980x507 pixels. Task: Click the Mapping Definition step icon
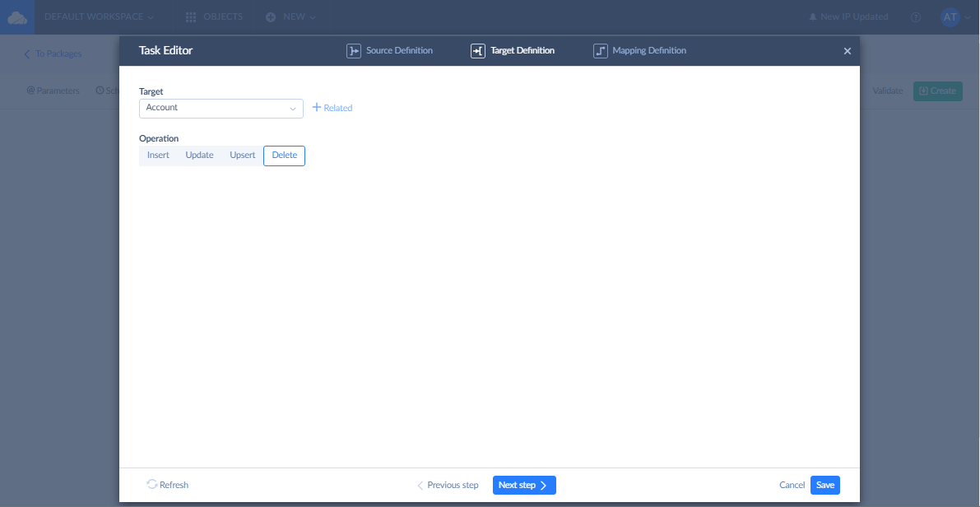[x=600, y=51]
